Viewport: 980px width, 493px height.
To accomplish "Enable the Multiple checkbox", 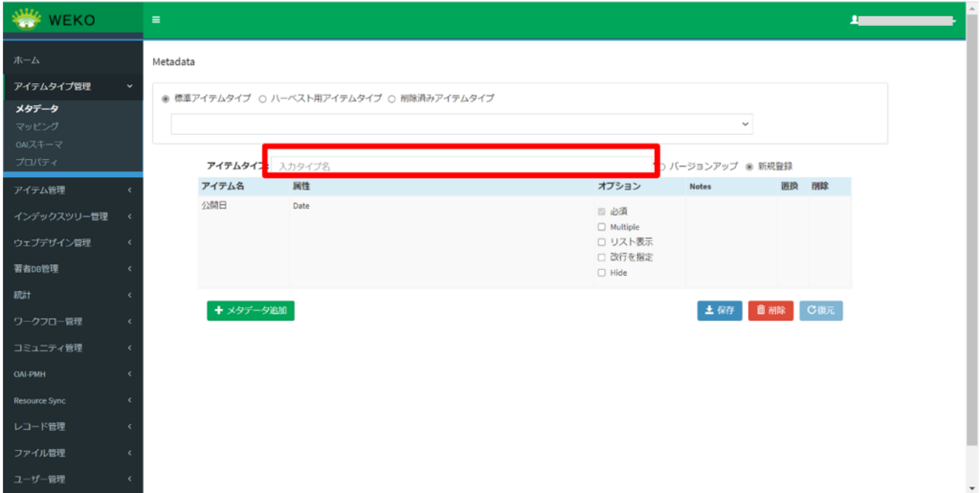I will click(x=601, y=227).
